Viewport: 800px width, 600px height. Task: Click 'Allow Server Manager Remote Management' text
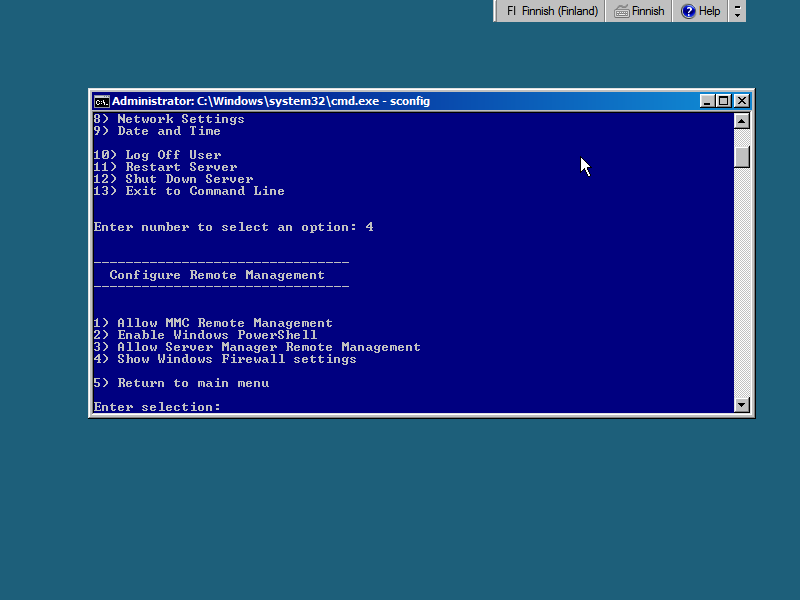pos(268,347)
